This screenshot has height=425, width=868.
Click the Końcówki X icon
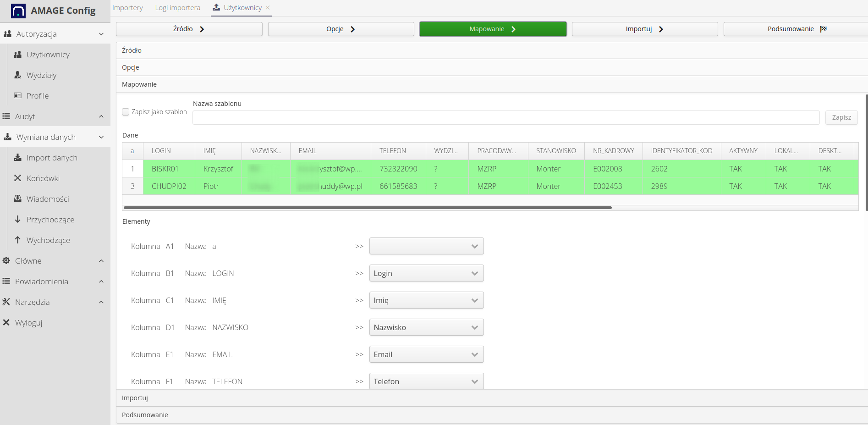(18, 178)
